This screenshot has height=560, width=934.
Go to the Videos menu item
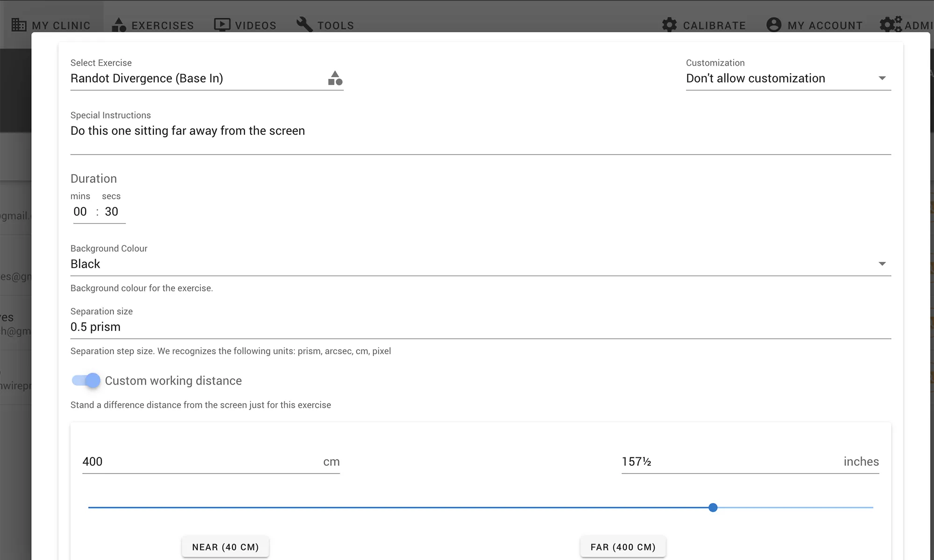(255, 26)
